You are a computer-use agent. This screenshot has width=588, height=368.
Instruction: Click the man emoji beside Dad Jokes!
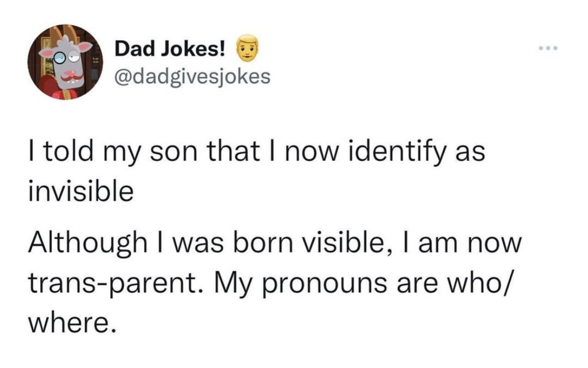tap(247, 49)
